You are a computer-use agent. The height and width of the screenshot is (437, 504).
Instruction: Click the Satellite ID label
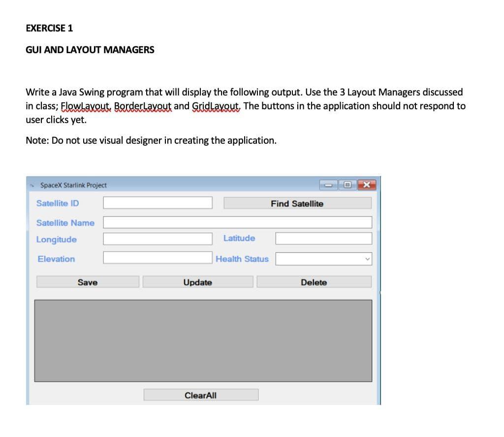click(x=58, y=203)
